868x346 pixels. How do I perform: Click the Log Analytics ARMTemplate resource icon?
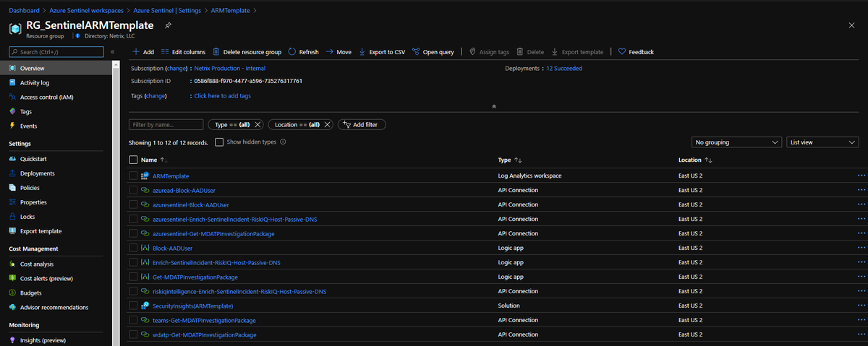click(x=145, y=176)
